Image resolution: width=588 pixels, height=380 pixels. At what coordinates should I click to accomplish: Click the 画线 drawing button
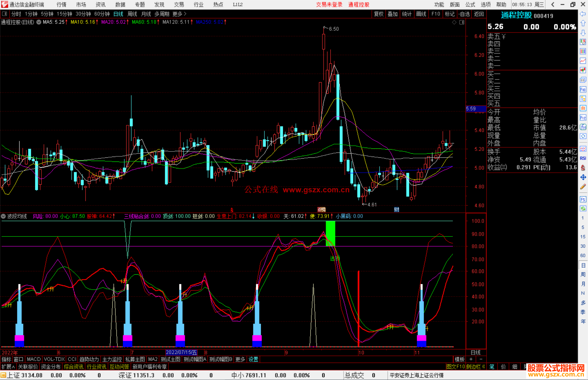click(x=421, y=14)
